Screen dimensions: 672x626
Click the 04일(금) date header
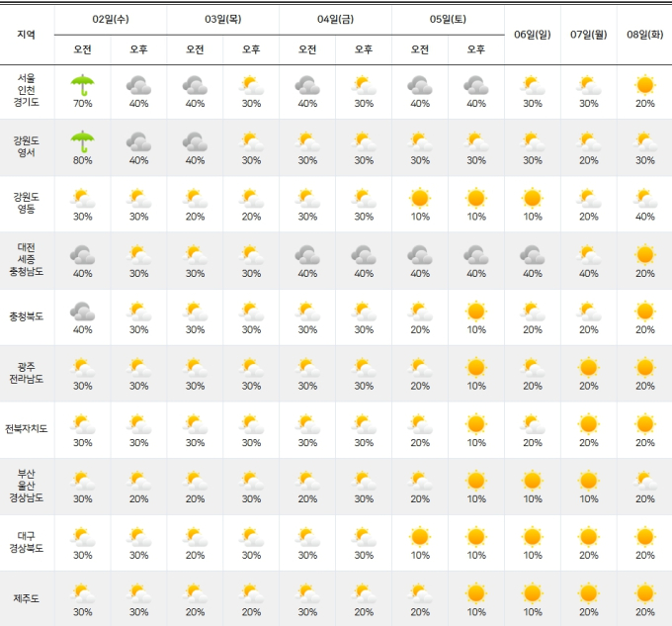click(x=335, y=19)
